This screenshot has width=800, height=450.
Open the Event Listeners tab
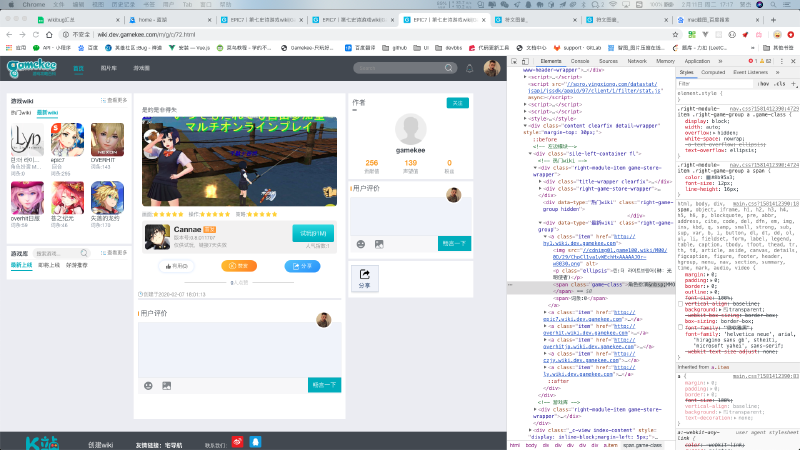pos(751,72)
